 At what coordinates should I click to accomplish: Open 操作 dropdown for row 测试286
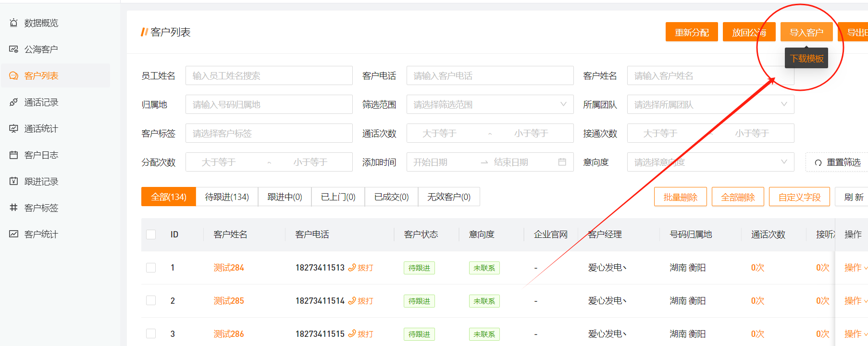[856, 334]
